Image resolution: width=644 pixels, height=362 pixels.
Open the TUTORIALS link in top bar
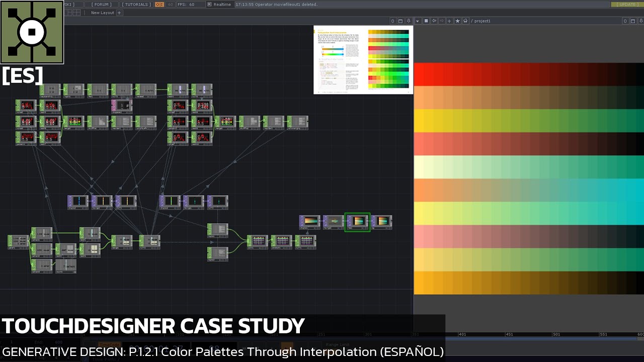(137, 5)
